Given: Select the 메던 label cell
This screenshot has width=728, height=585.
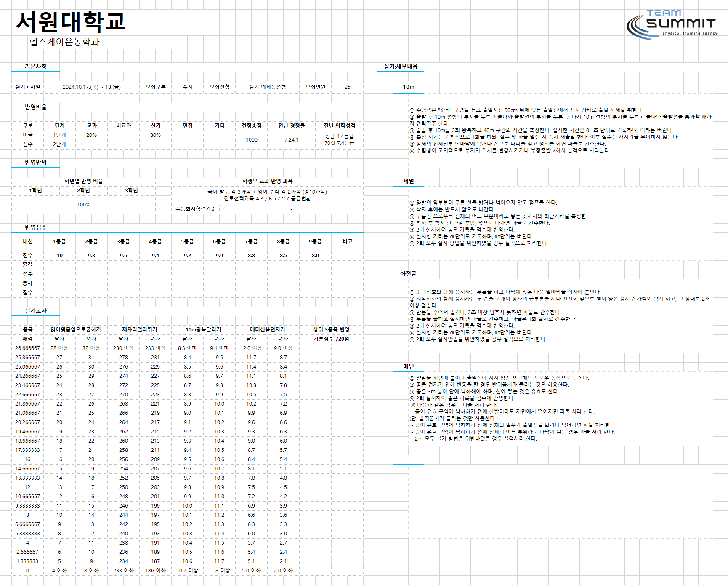Looking at the screenshot, I should coord(409,366).
